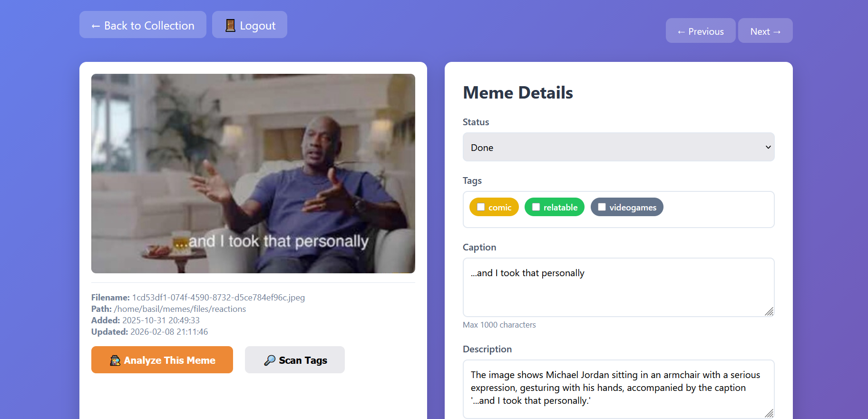Click the magnifier icon on Scan Tags
The height and width of the screenshot is (419, 868).
pos(270,360)
